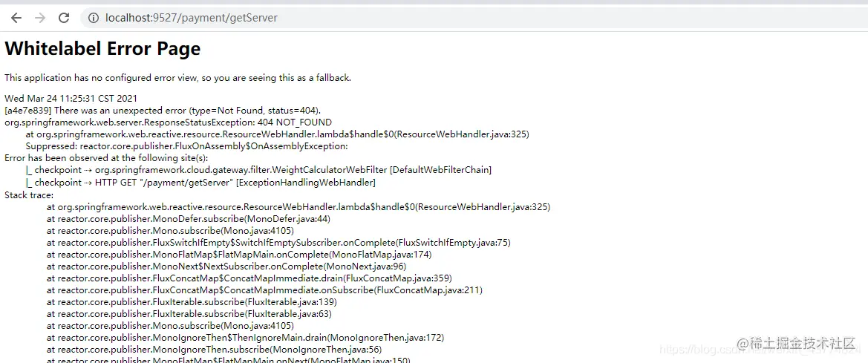Viewport: 868px width, 363px height.
Task: Go back with the browser back arrow
Action: point(16,18)
